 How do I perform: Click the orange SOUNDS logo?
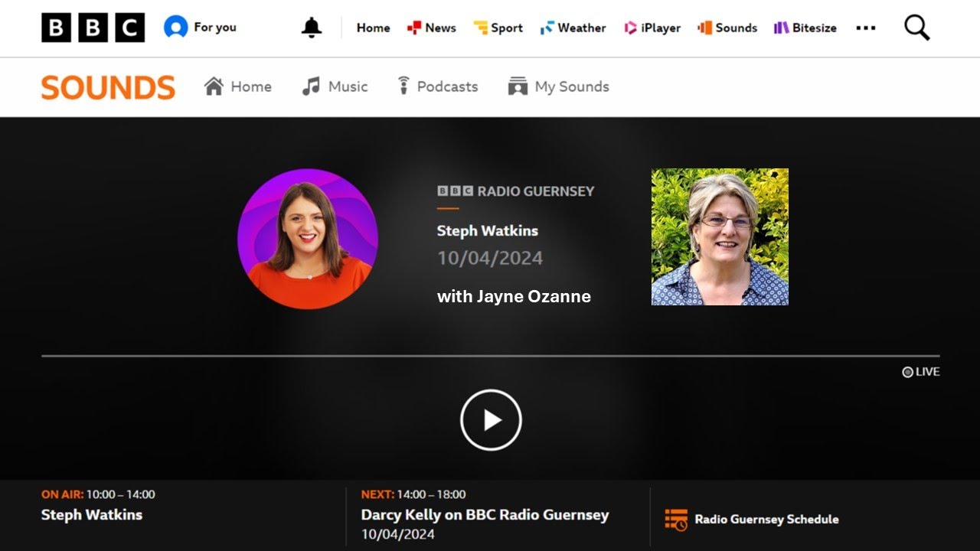[108, 87]
